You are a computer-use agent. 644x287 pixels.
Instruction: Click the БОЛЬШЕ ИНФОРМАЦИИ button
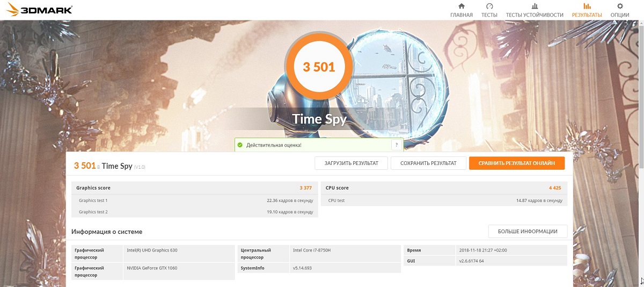point(528,232)
